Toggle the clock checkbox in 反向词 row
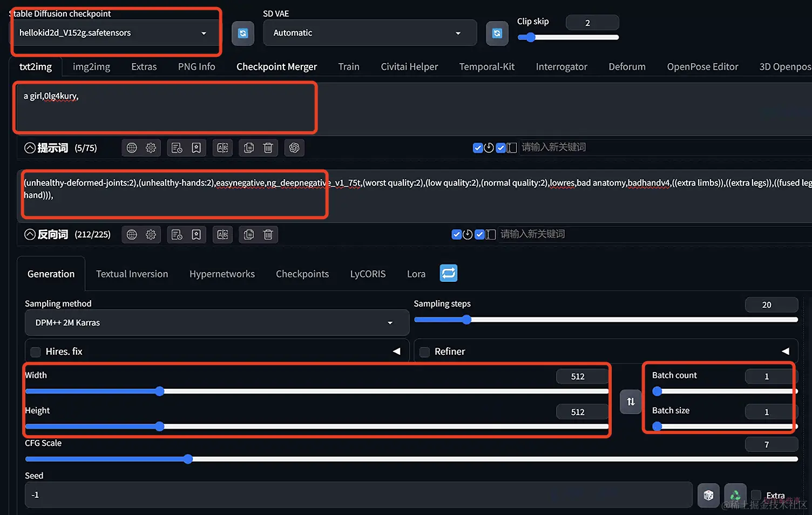 click(x=457, y=234)
